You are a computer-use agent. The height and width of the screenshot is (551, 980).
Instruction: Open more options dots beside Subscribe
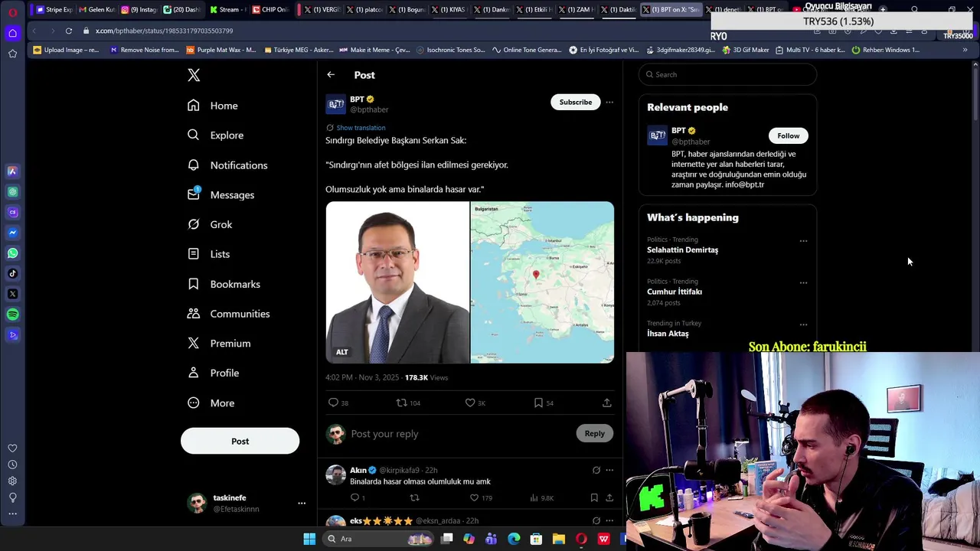pos(609,103)
